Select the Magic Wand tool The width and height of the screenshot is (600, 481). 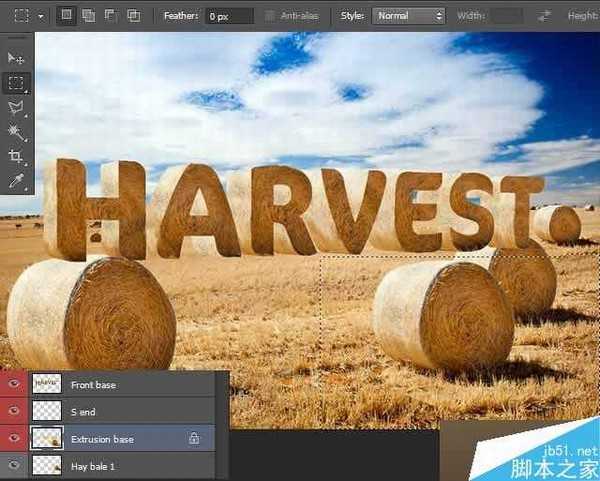16,132
